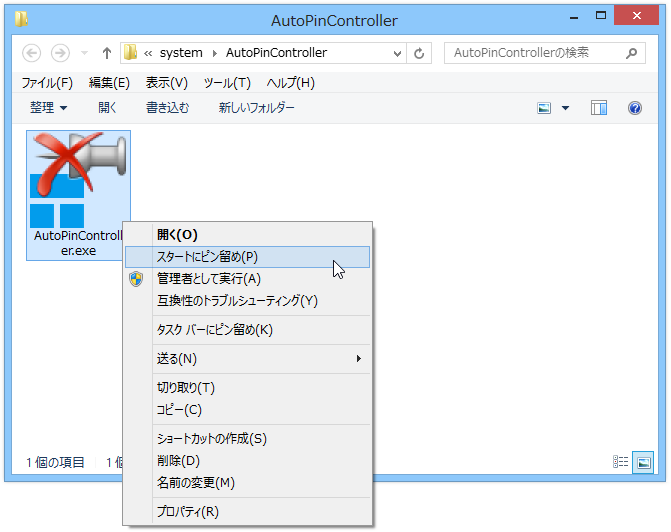Click the title bar folder icon
671x532 pixels.
21,19
